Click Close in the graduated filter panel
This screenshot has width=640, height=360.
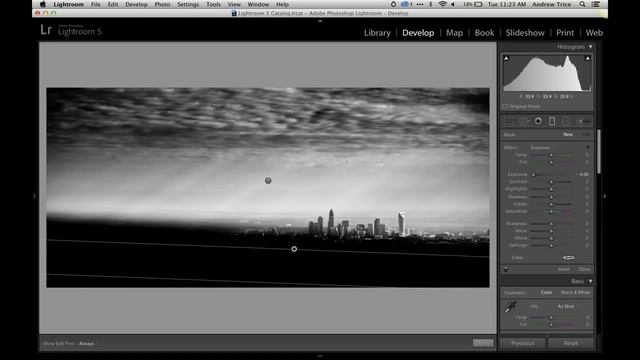584,269
